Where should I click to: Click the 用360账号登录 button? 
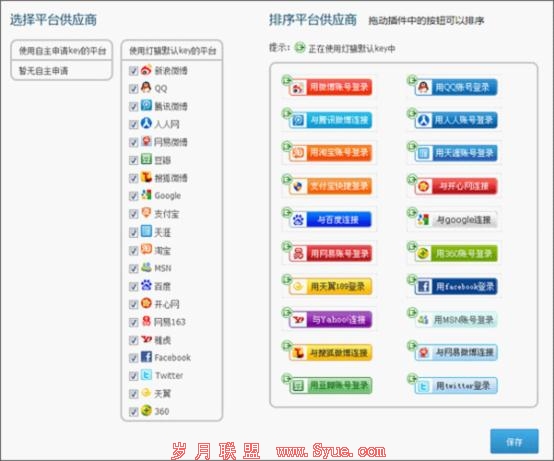[x=456, y=253]
